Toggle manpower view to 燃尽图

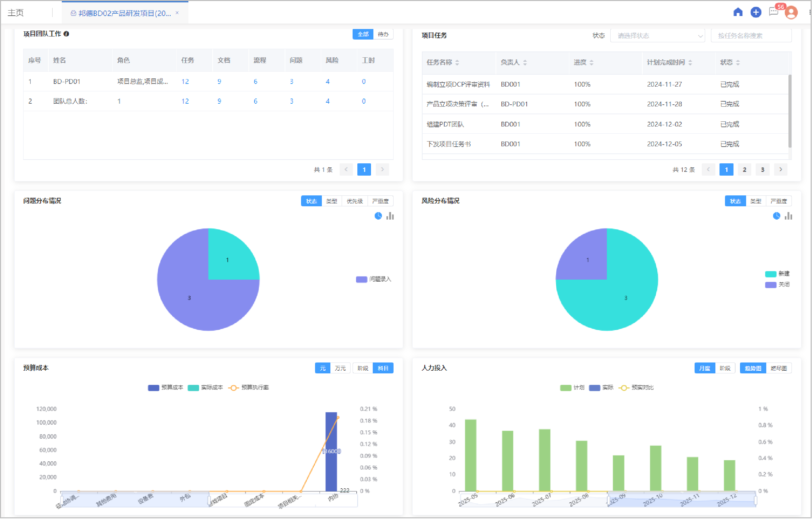point(779,368)
